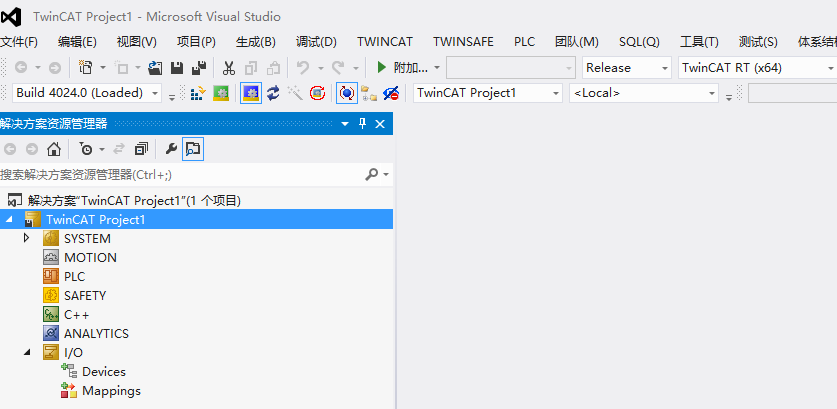Close the Solution Explorer panel

click(x=380, y=124)
